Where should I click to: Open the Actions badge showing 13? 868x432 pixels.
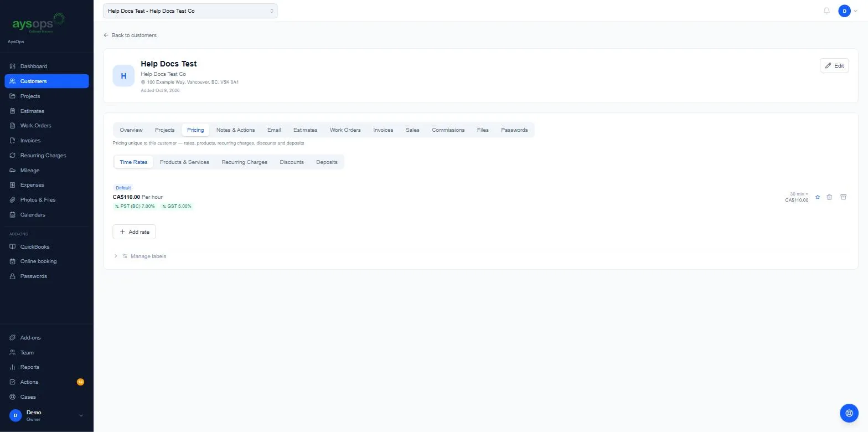point(80,382)
